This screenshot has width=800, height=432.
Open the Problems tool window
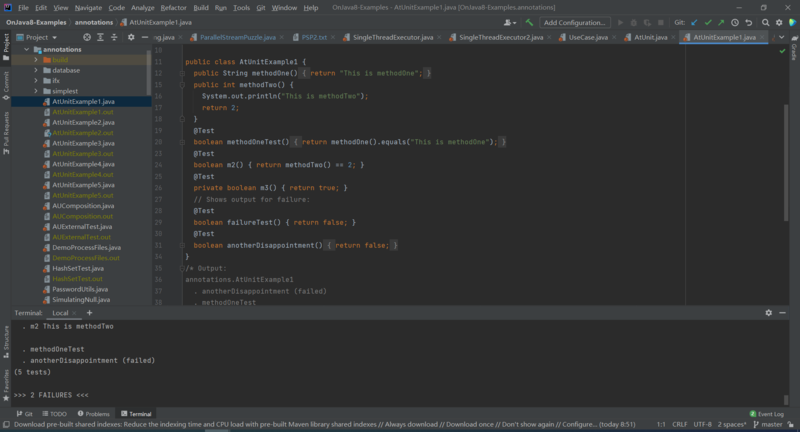93,414
